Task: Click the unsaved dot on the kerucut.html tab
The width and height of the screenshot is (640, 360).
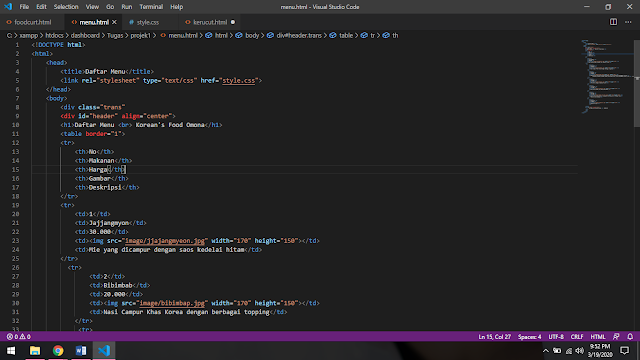Action: pyautogui.click(x=233, y=22)
